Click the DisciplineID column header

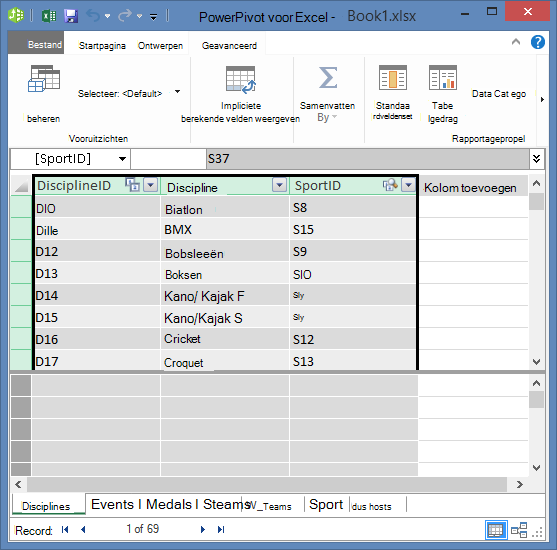74,185
